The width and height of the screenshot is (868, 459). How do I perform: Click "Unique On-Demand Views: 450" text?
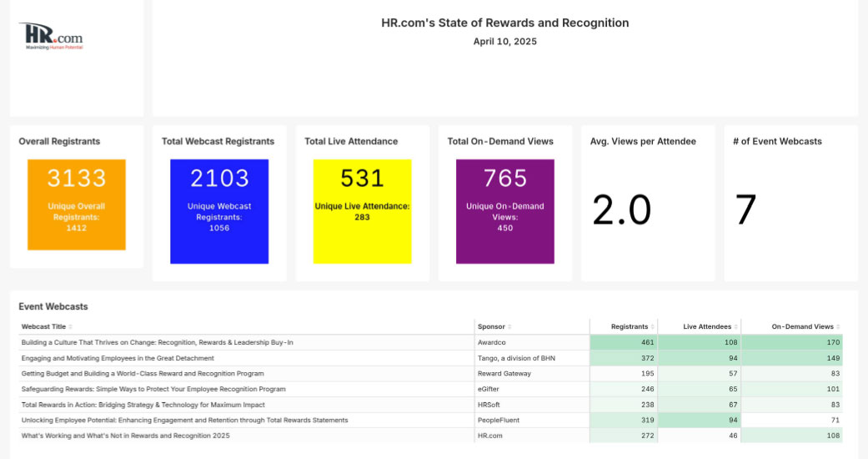point(504,217)
